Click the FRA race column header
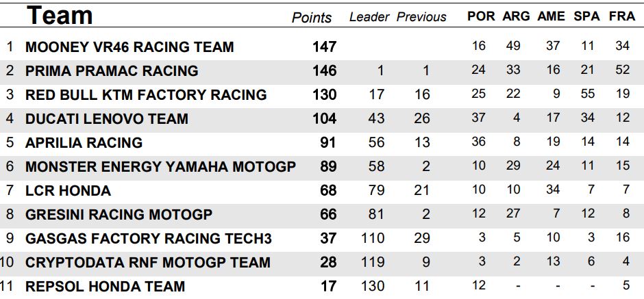The image size is (644, 299). [x=621, y=16]
